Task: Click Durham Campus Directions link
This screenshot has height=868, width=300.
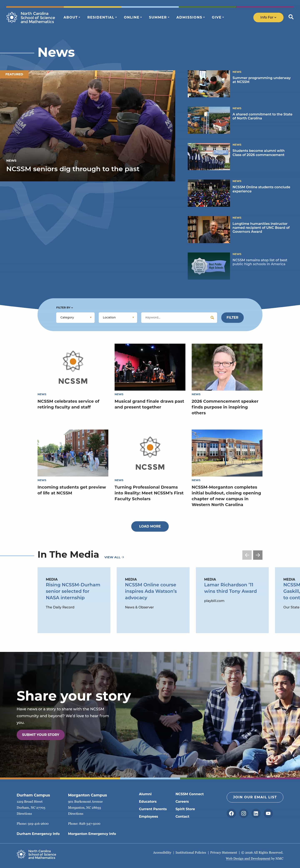Action: (x=24, y=814)
